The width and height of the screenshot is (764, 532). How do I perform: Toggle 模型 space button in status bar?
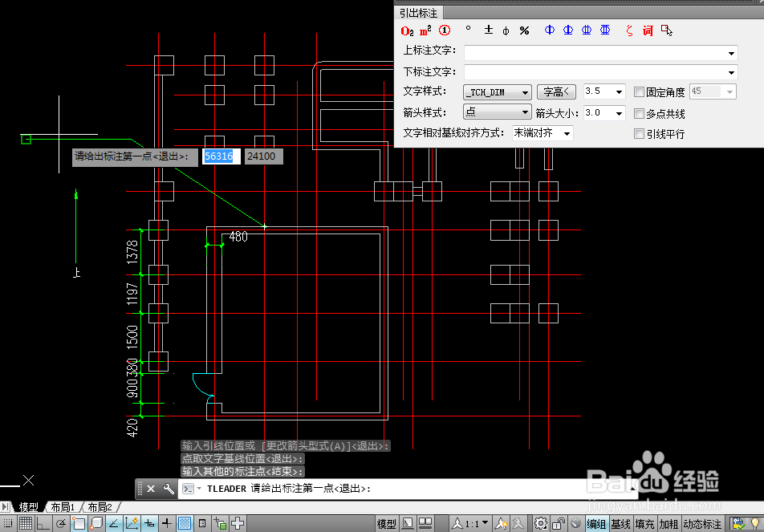click(387, 524)
